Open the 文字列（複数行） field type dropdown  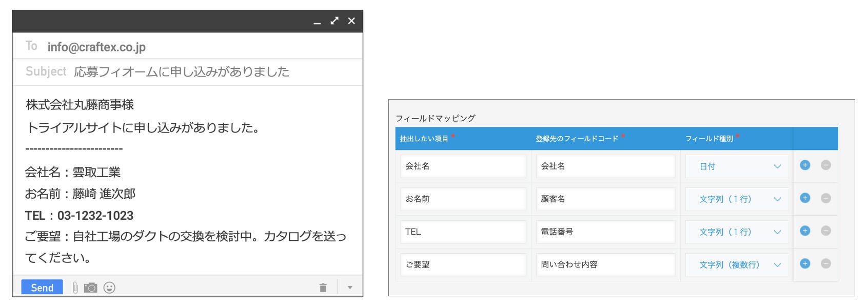737,265
